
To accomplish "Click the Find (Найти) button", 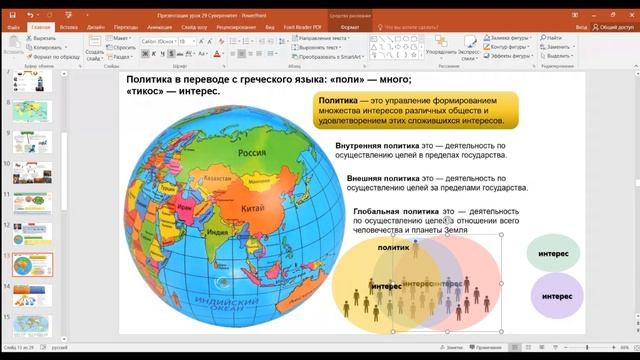I will point(551,38).
